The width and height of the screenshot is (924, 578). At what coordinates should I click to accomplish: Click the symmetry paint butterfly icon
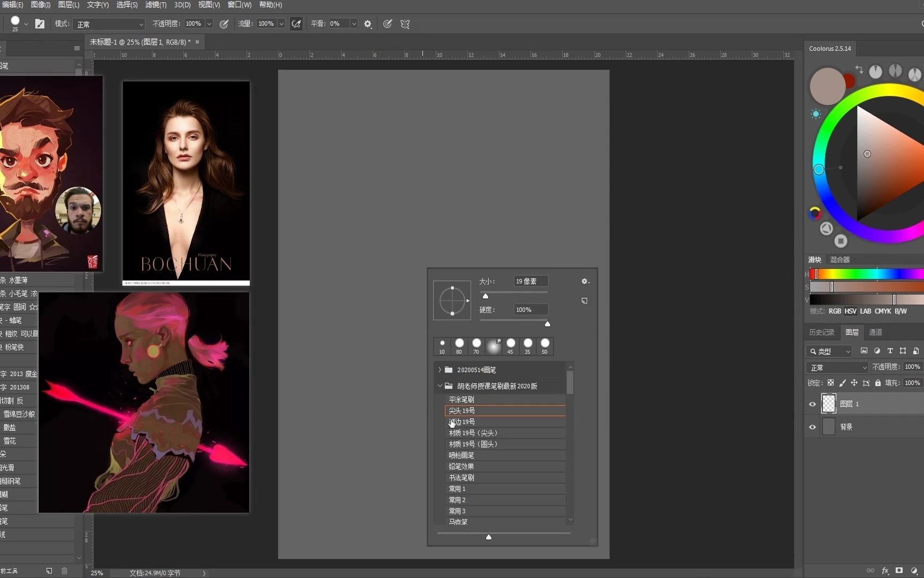tap(405, 24)
